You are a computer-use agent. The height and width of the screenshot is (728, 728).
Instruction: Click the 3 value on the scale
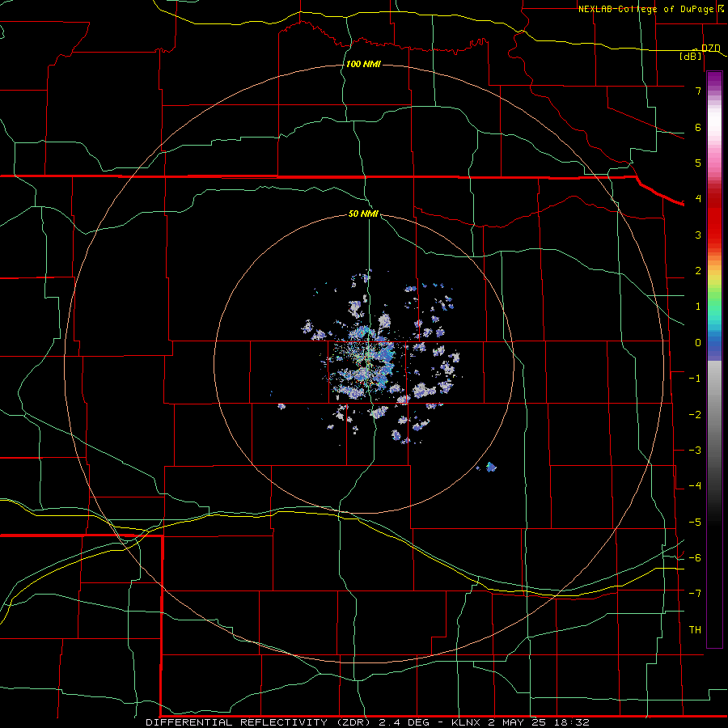point(698,235)
